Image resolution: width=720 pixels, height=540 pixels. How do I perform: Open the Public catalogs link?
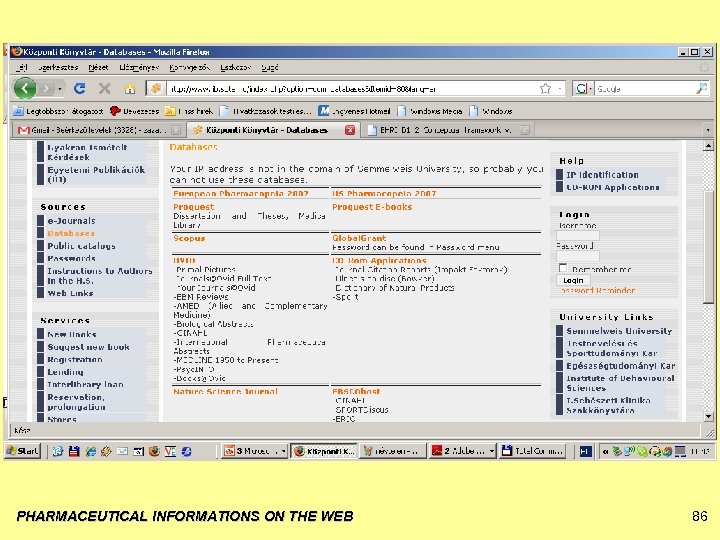(x=81, y=246)
